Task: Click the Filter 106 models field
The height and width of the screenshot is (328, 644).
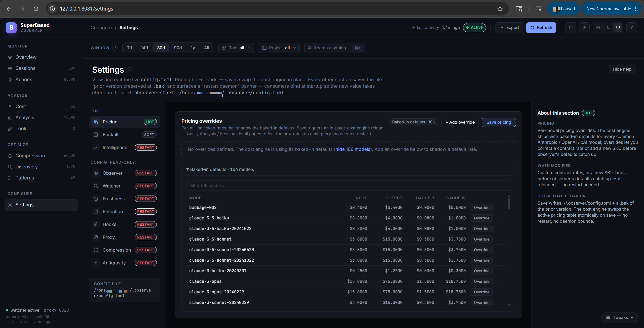Action: coord(349,185)
